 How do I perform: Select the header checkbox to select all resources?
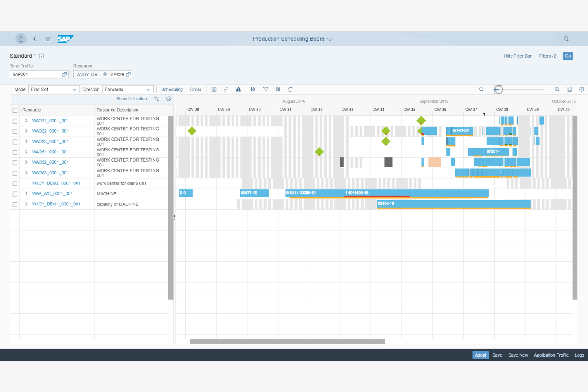(x=15, y=110)
